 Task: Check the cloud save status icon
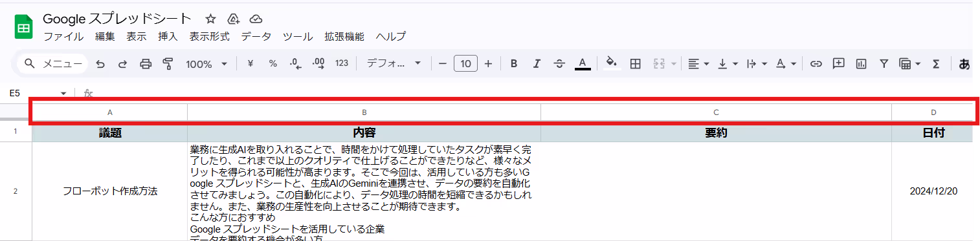[256, 19]
